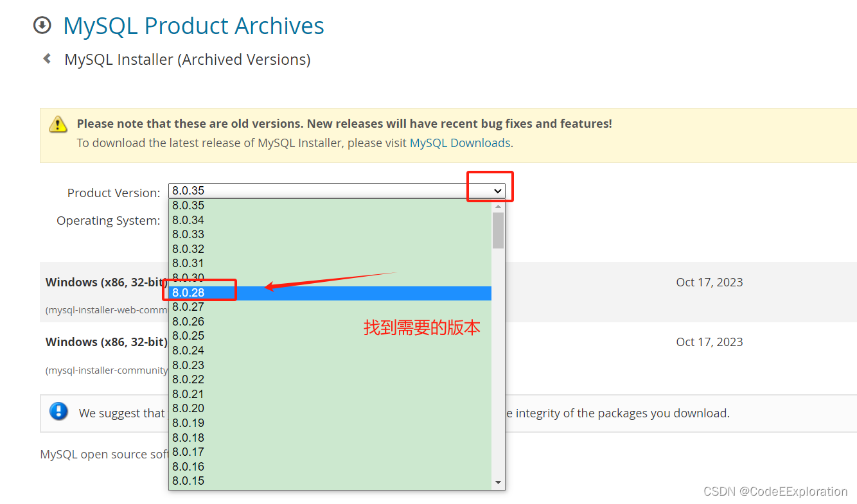Click the dropdown list scroll-up arrow
This screenshot has width=857, height=504.
click(x=498, y=206)
